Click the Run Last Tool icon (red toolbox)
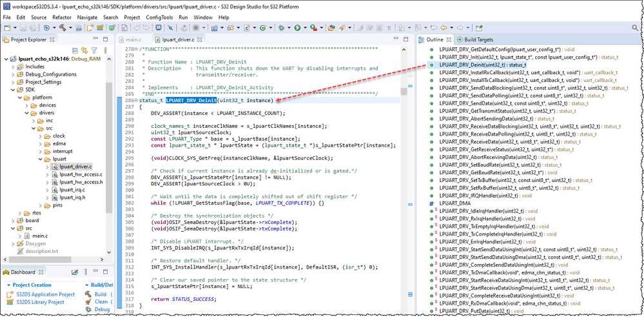This screenshot has width=644, height=317. click(313, 28)
